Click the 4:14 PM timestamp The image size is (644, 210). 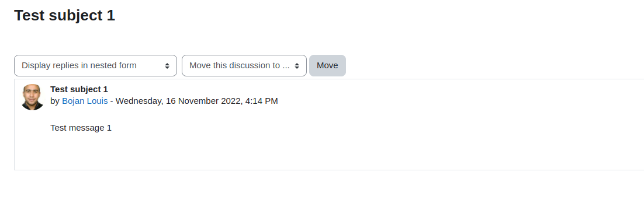262,101
